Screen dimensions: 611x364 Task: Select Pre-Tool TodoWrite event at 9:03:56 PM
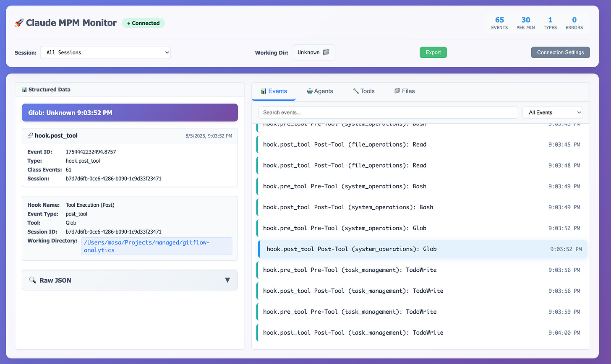tap(423, 270)
